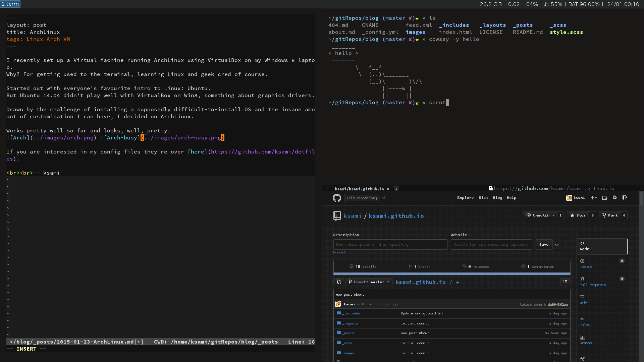Click the ksami.github.io repo title link
Screen dimensions: 644x362
coord(396,216)
